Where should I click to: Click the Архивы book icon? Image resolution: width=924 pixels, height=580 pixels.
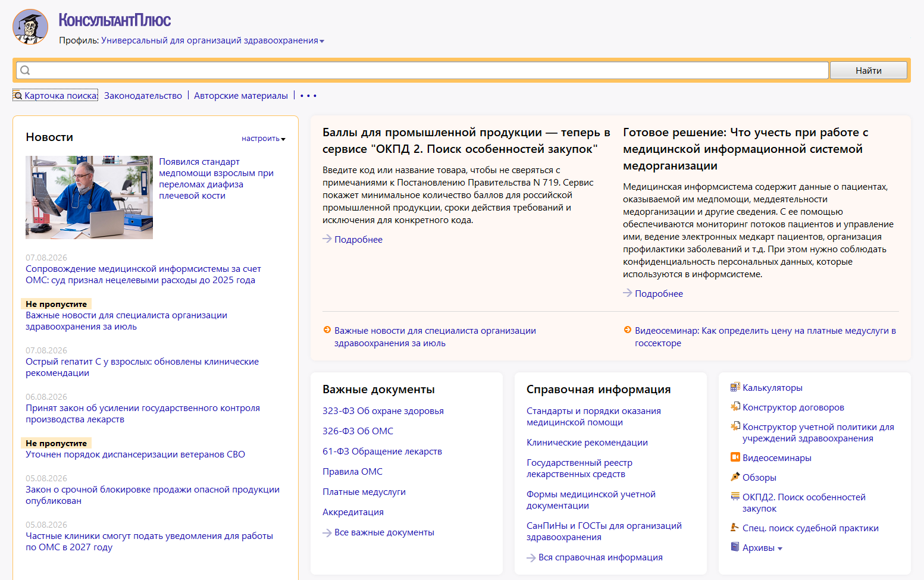(x=735, y=547)
